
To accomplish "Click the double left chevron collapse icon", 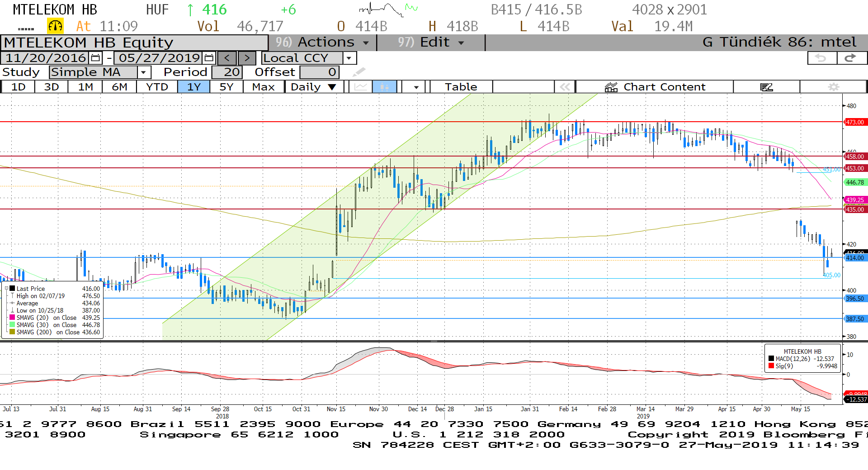I will (x=565, y=87).
